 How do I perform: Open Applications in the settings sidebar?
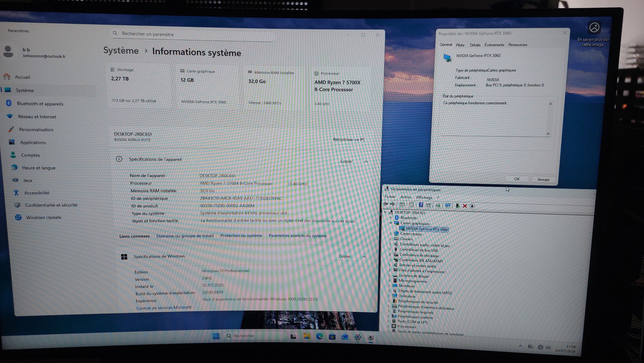tap(33, 142)
